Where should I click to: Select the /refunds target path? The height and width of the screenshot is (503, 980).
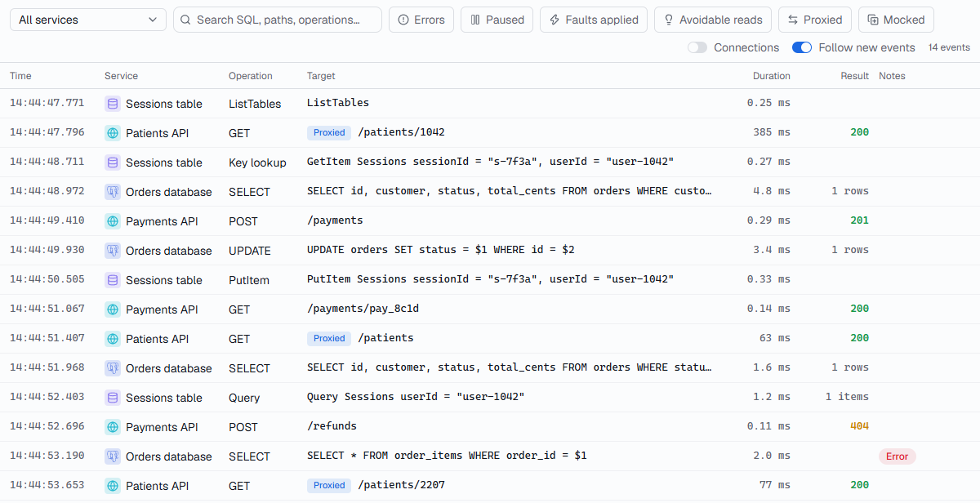coord(332,426)
